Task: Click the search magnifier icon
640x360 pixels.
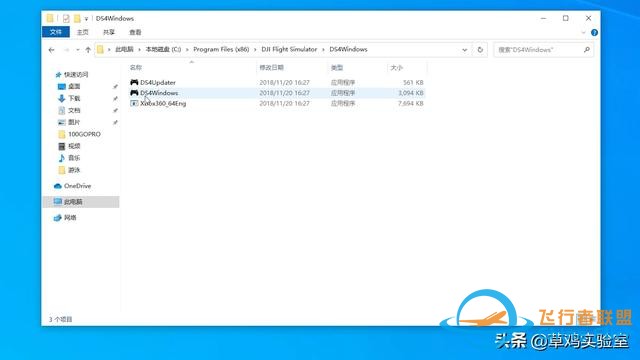Action: pos(587,50)
